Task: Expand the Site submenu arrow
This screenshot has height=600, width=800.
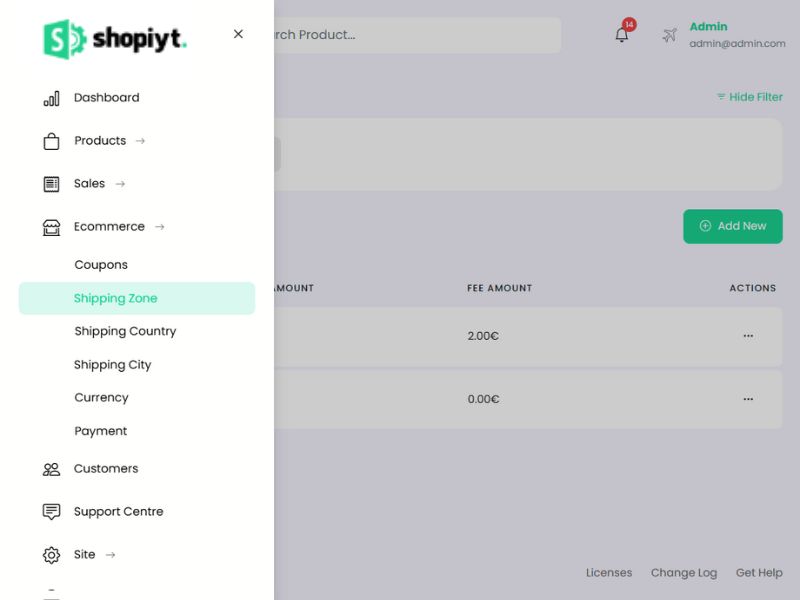Action: pos(110,555)
